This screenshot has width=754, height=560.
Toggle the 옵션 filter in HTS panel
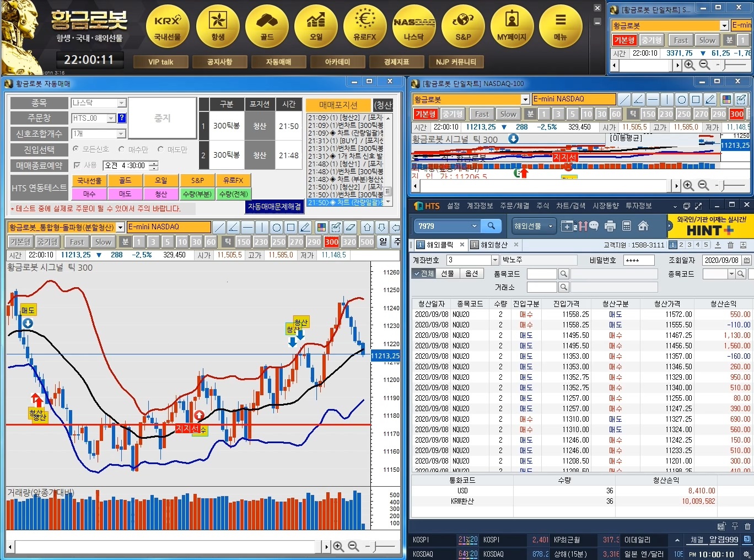click(471, 273)
